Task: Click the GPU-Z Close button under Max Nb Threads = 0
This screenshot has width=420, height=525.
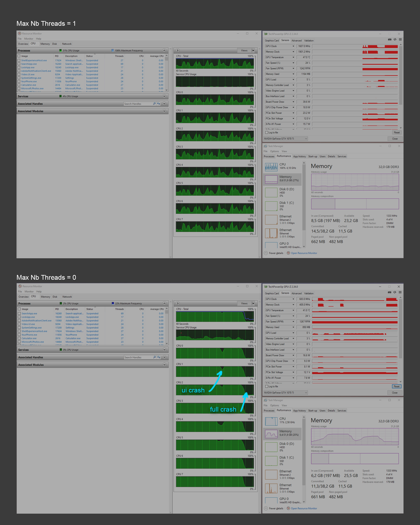Action: point(395,392)
